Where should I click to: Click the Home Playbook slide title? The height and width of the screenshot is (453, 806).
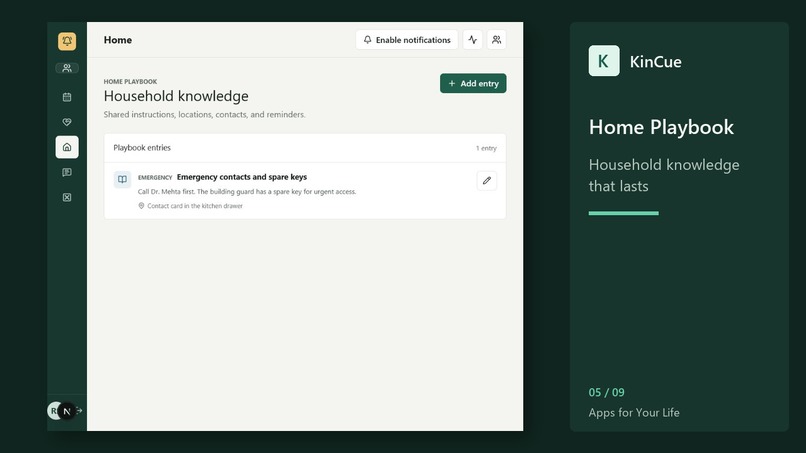click(661, 127)
